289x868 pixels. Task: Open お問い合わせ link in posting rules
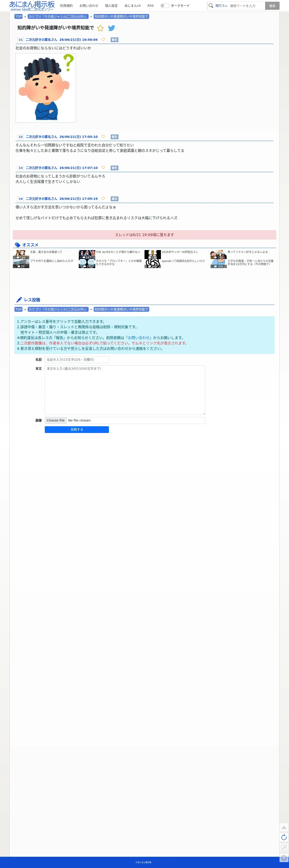coord(139,338)
